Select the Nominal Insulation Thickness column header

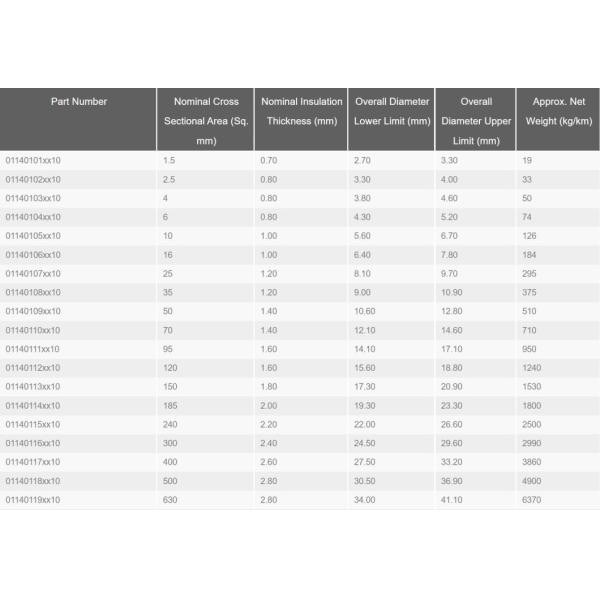coord(301,111)
